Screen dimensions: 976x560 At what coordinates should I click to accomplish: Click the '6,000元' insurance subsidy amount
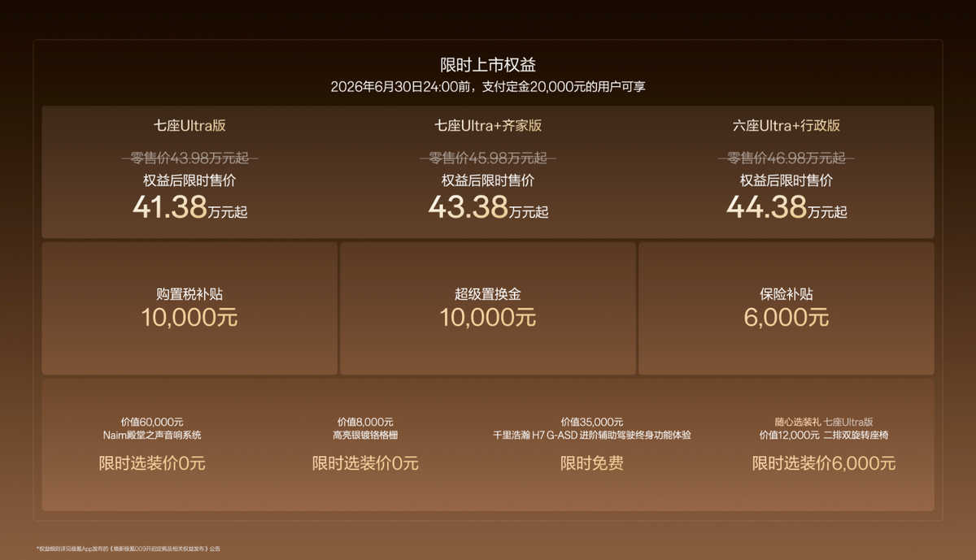pos(786,318)
